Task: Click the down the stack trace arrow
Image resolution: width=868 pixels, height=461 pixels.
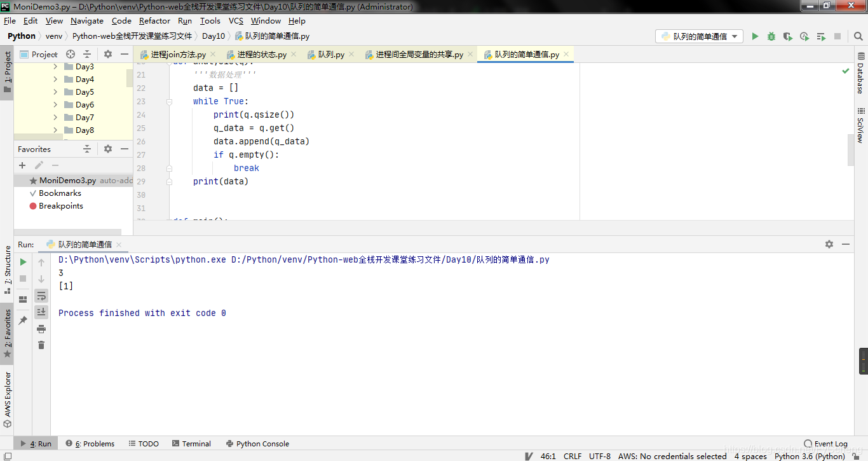Action: click(x=41, y=279)
